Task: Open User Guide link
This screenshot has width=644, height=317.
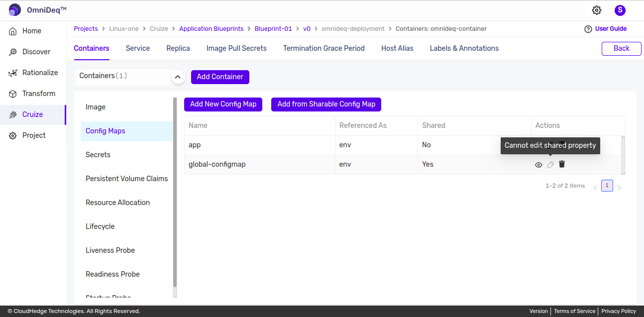Action: coord(611,29)
